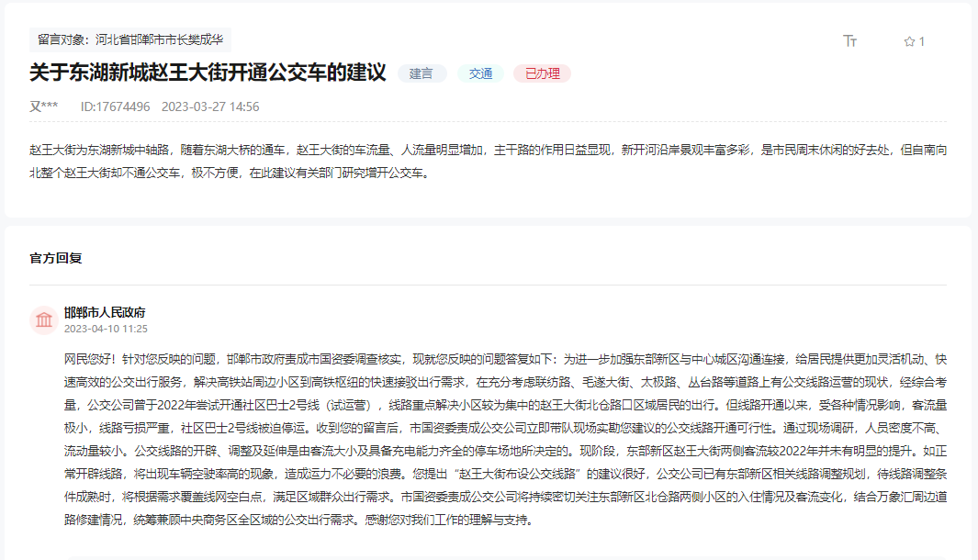The width and height of the screenshot is (978, 560).
Task: Click the message body starting 赵王大街为东湖新城中轴路
Action: pos(488,162)
